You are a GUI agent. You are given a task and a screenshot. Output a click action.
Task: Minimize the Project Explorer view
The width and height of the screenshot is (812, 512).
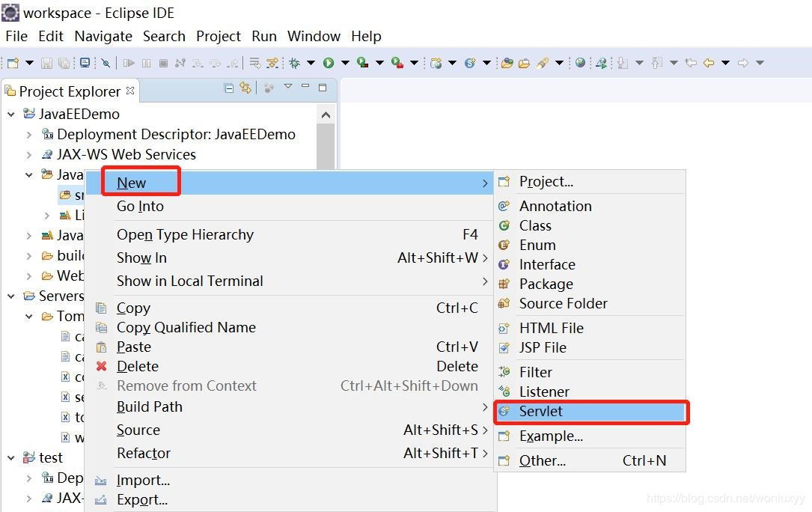[305, 86]
